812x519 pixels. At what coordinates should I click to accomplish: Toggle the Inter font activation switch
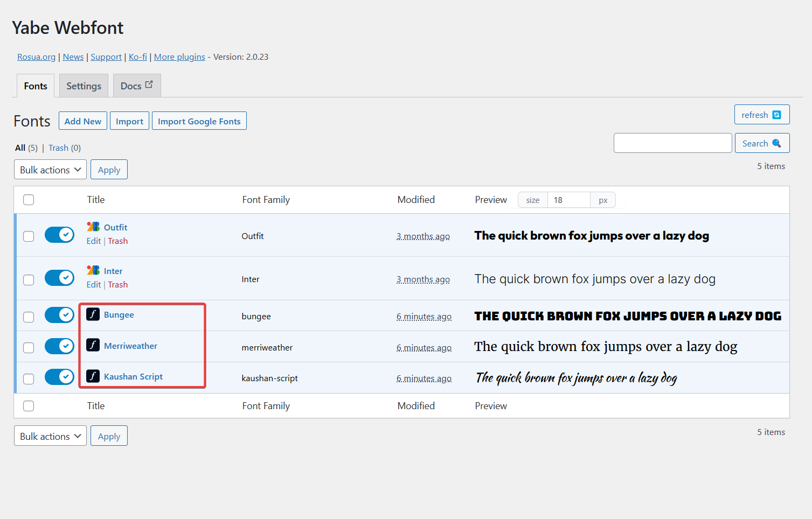tap(59, 278)
